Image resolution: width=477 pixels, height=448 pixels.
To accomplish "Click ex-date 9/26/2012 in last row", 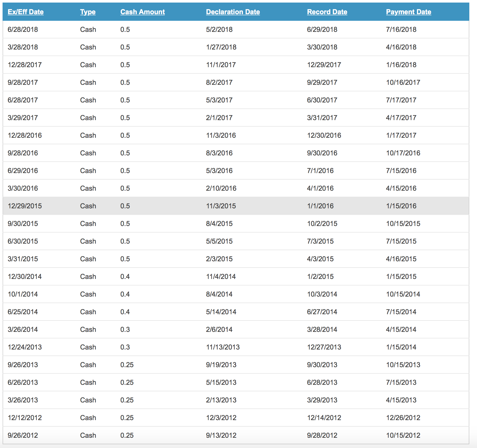I will pos(23,435).
